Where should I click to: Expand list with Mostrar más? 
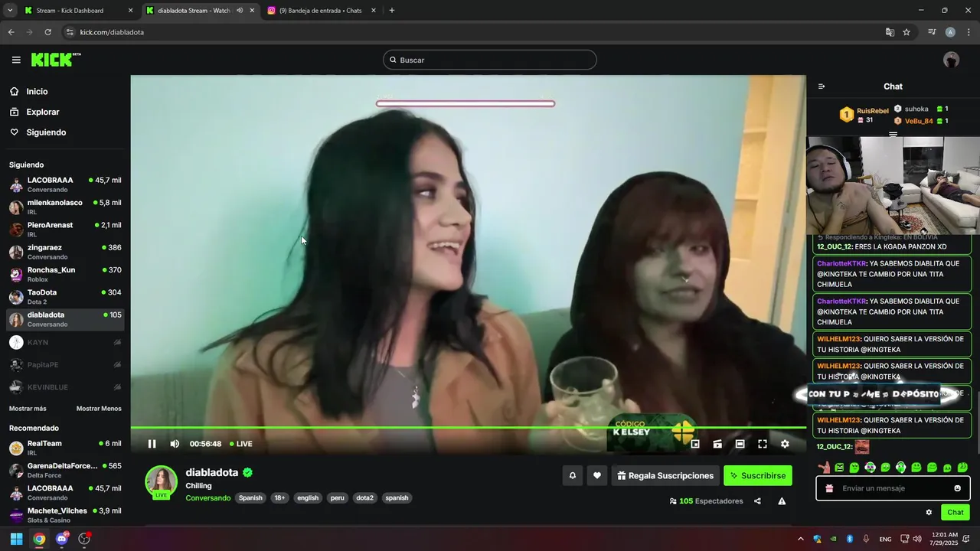pyautogui.click(x=28, y=409)
